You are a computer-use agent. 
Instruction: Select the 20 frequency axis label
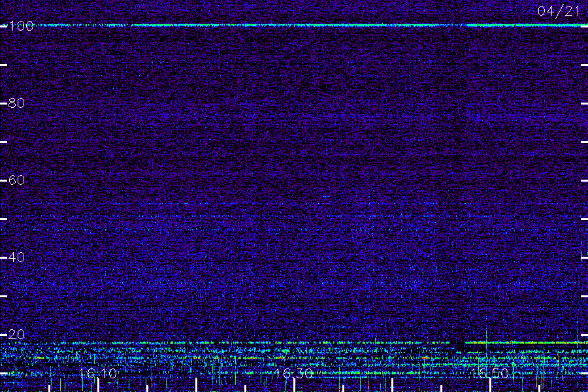pyautogui.click(x=16, y=335)
